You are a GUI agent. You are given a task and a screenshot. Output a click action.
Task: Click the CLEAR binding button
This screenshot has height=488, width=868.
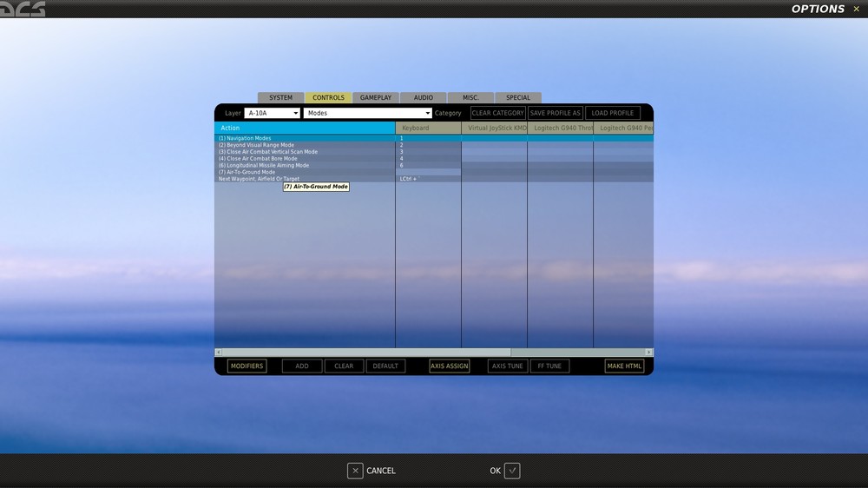click(344, 366)
